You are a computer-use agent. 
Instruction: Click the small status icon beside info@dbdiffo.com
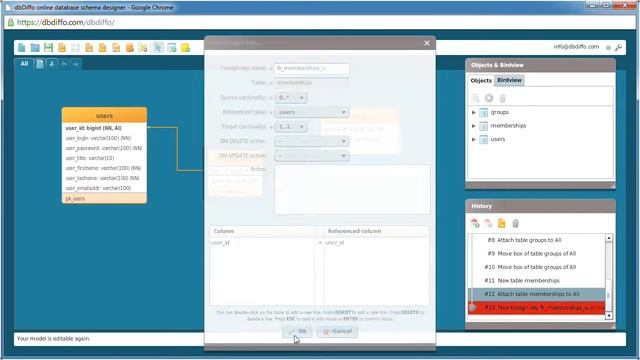point(608,48)
